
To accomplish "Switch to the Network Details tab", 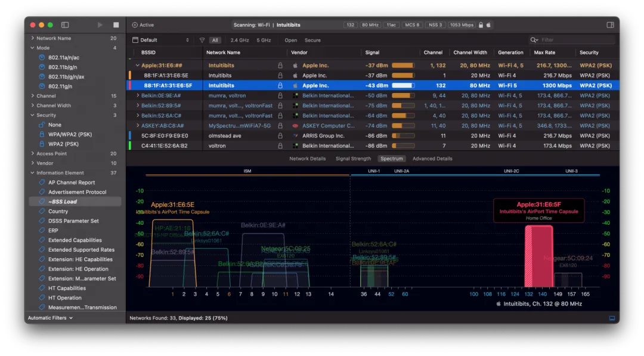I will click(308, 159).
